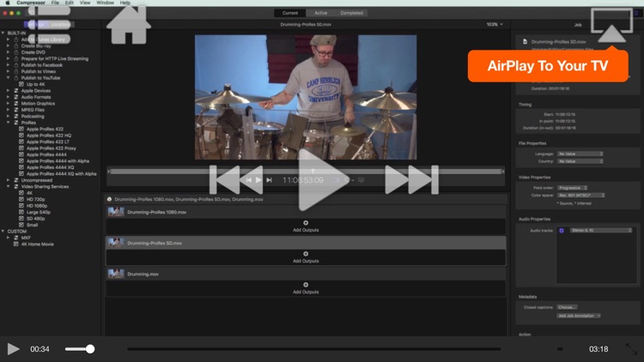Click plus icon under Drumming-ProRes SD.mov
This screenshot has height=362, width=644.
[306, 254]
